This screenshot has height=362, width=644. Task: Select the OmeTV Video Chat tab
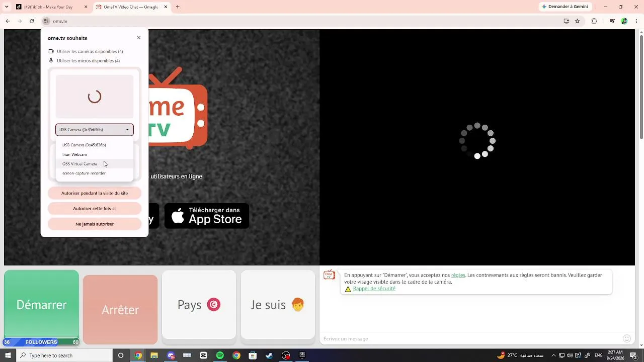click(131, 7)
